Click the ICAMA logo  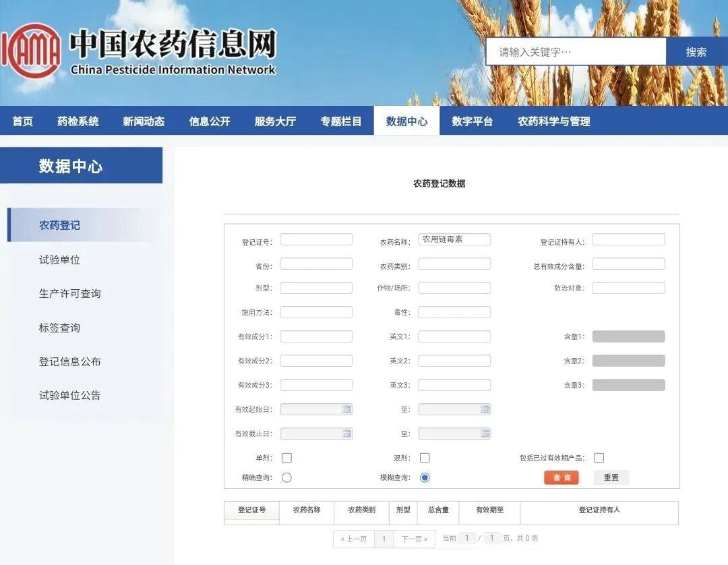pyautogui.click(x=32, y=51)
